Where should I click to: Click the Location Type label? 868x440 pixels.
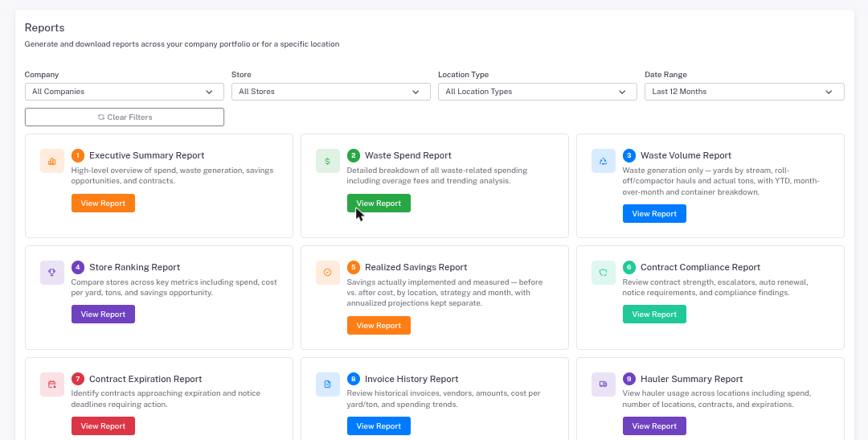pos(464,75)
